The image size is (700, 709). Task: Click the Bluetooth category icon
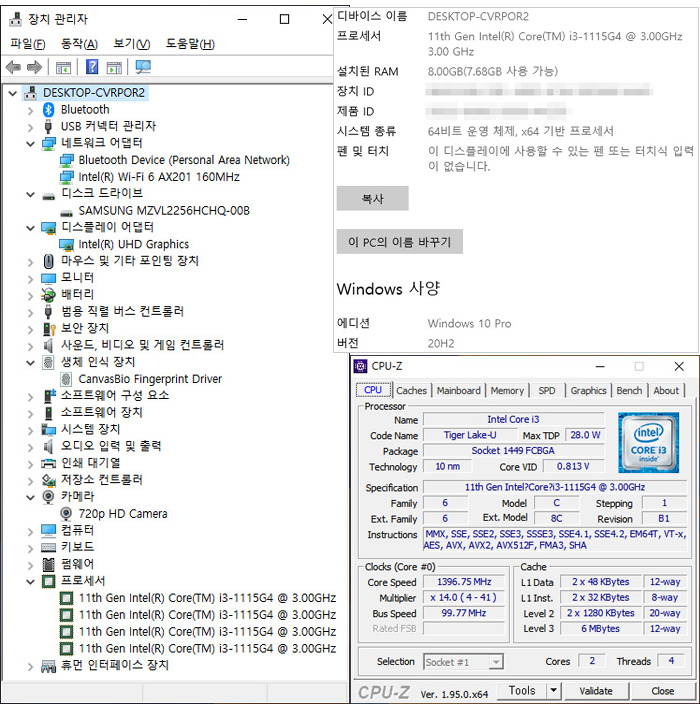click(x=48, y=109)
